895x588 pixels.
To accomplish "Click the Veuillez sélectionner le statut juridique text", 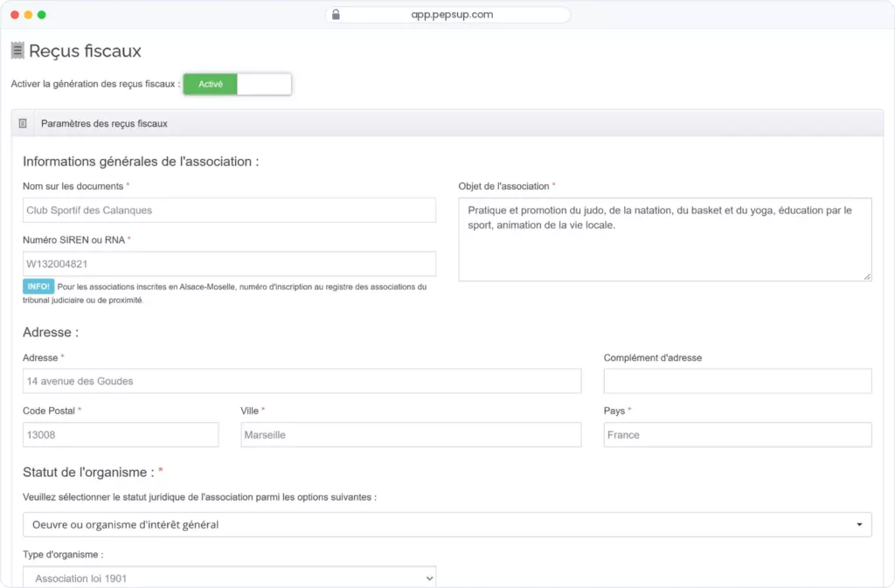I will 200,497.
